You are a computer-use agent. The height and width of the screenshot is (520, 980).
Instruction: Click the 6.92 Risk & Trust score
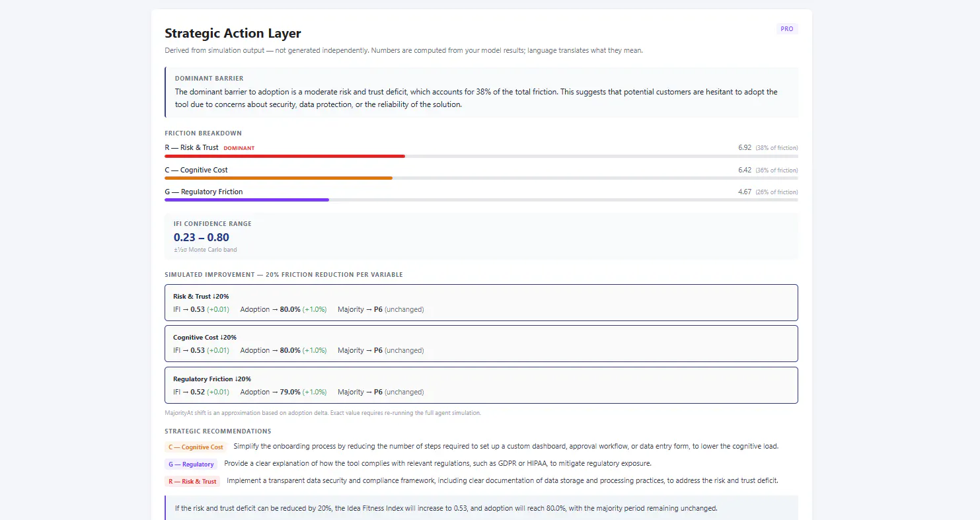click(745, 148)
